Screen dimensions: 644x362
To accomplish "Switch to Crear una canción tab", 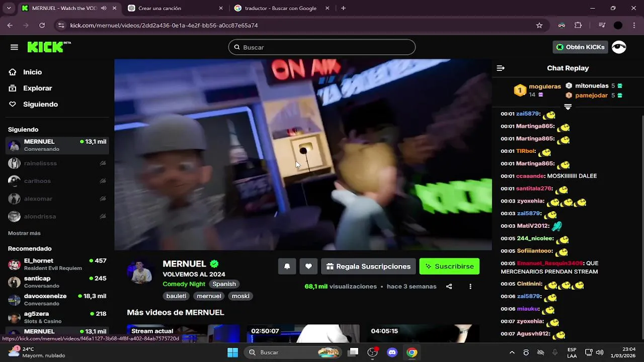I will 176,8.
